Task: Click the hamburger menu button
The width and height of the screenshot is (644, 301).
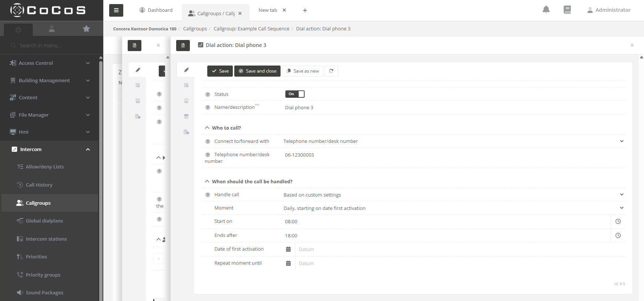Action: [116, 10]
